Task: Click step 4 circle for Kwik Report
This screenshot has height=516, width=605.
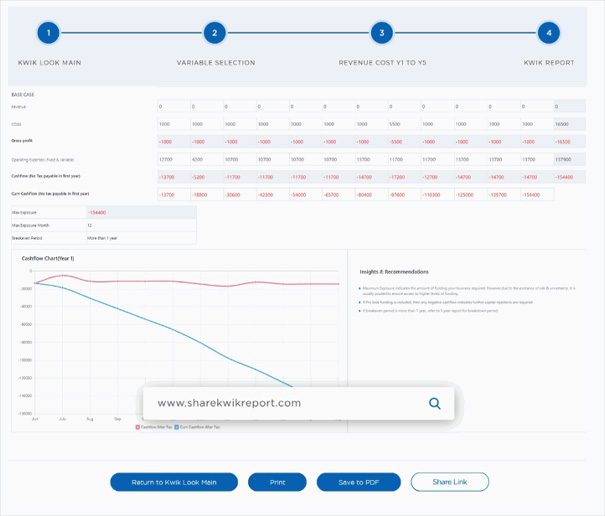Action: point(547,33)
